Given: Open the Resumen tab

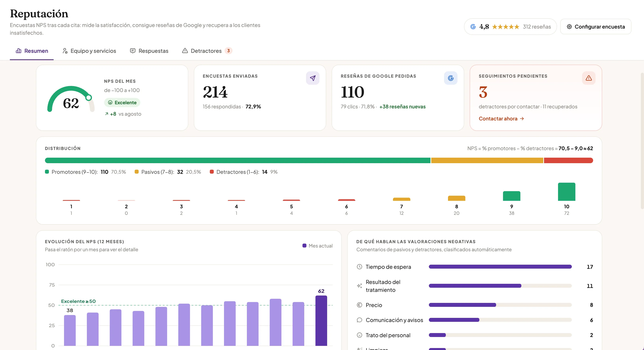Looking at the screenshot, I should point(32,51).
